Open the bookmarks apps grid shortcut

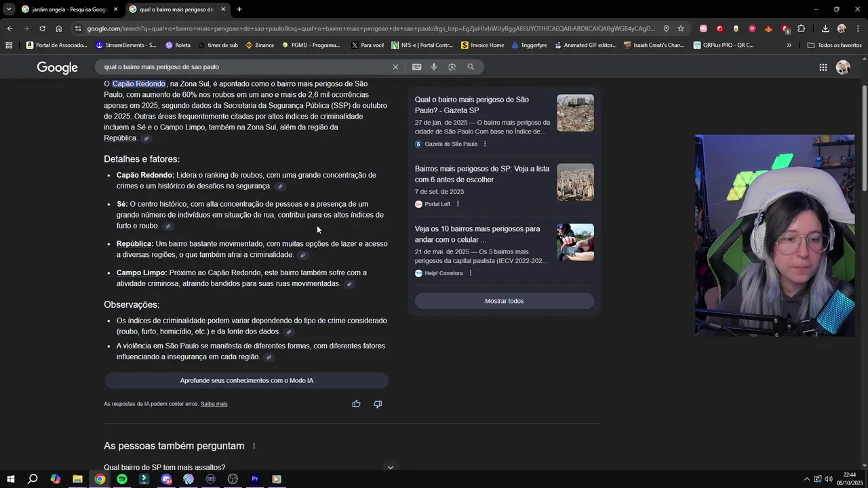9,45
